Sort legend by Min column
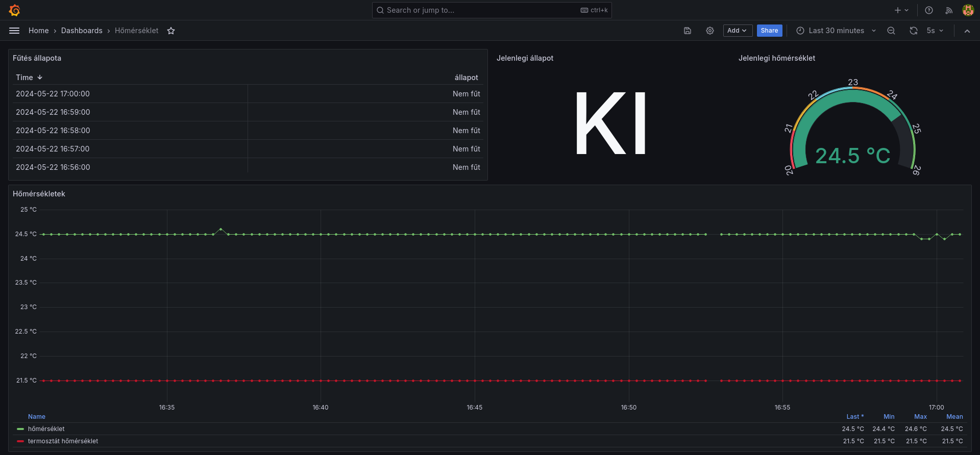The height and width of the screenshot is (455, 980). [x=889, y=417]
